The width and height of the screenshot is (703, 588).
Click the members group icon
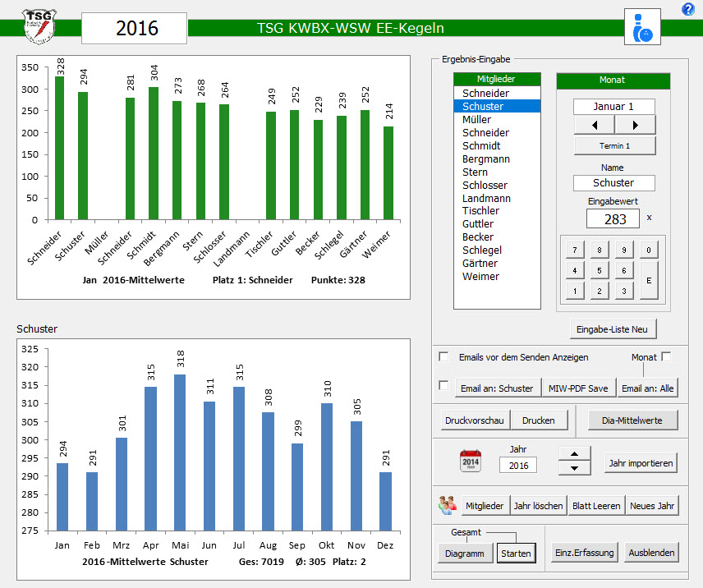(x=447, y=505)
